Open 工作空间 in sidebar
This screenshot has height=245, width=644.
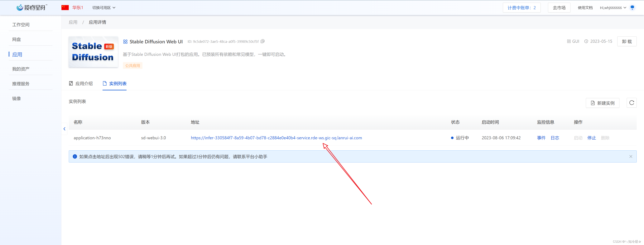coord(21,25)
